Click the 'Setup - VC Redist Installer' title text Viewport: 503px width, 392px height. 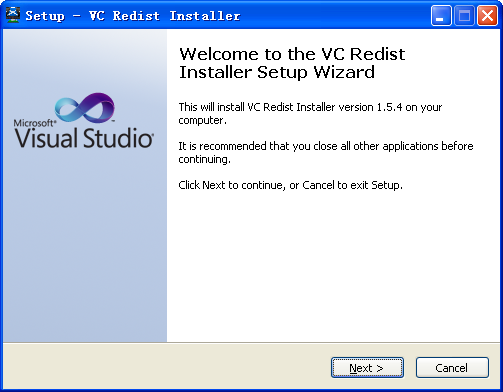(133, 16)
